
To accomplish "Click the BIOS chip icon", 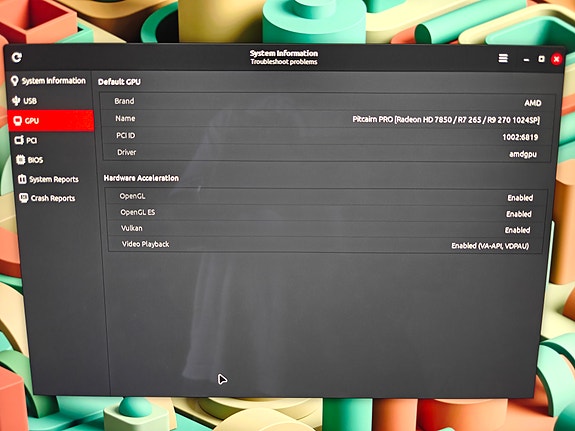I will pyautogui.click(x=21, y=160).
